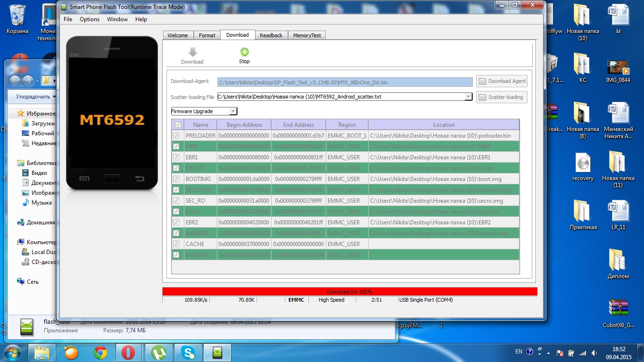Screen dimensions: 644x362
Task: Select the recovery disc image desktop icon
Action: [x=583, y=164]
